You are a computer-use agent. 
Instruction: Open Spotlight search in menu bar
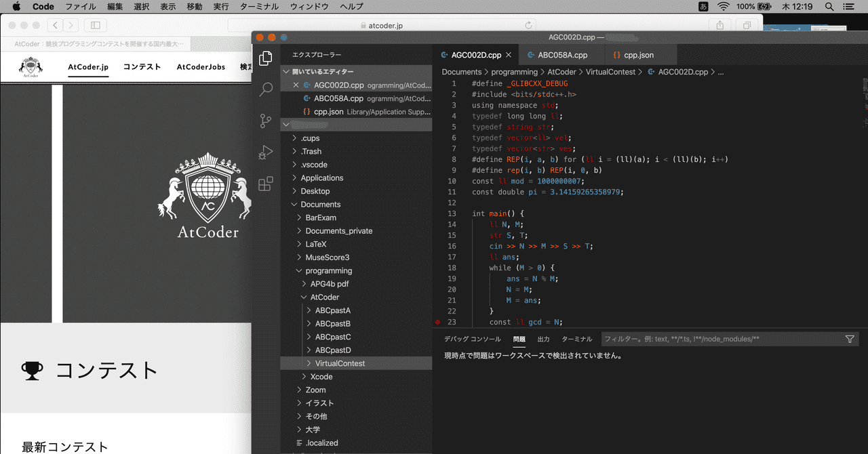[829, 6]
